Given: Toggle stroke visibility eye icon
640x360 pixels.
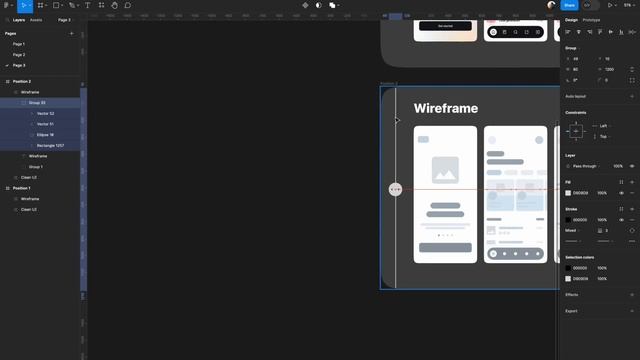Looking at the screenshot, I should (x=621, y=220).
